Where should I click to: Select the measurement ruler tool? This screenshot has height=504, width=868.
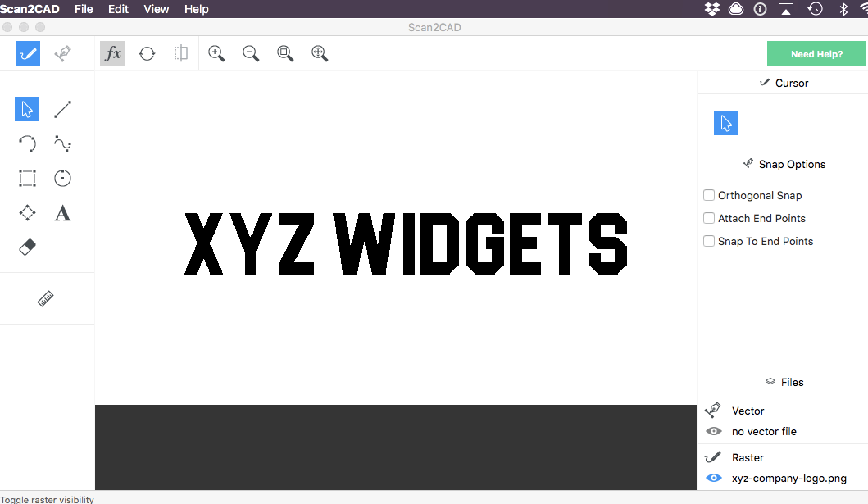(x=47, y=298)
